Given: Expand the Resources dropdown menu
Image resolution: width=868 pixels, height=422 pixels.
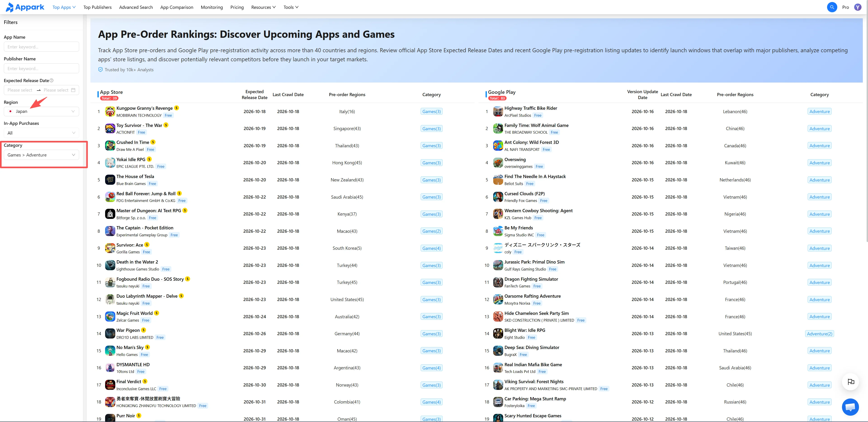Looking at the screenshot, I should pyautogui.click(x=264, y=7).
